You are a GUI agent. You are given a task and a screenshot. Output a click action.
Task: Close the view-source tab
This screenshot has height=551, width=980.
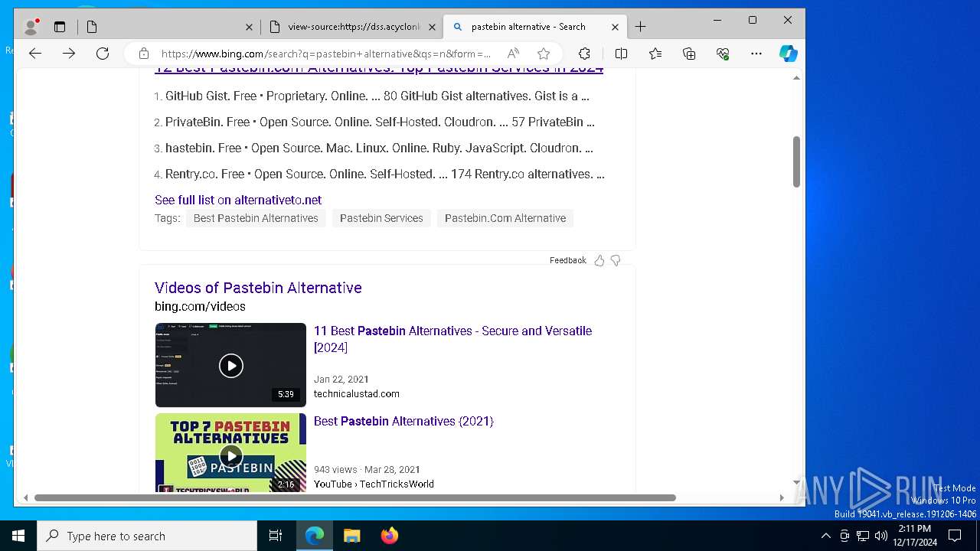pyautogui.click(x=432, y=27)
